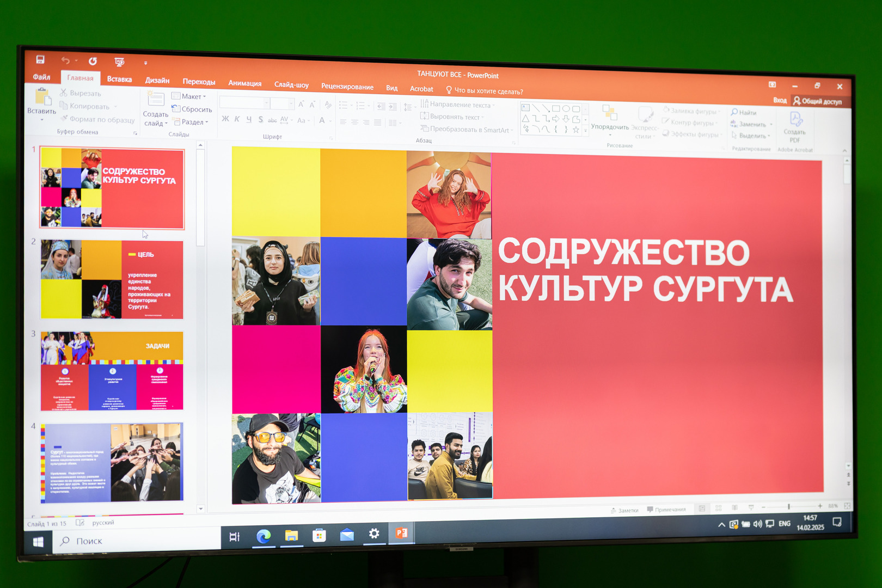The width and height of the screenshot is (882, 588).
Task: Open the Файл tab
Action: coord(41,77)
